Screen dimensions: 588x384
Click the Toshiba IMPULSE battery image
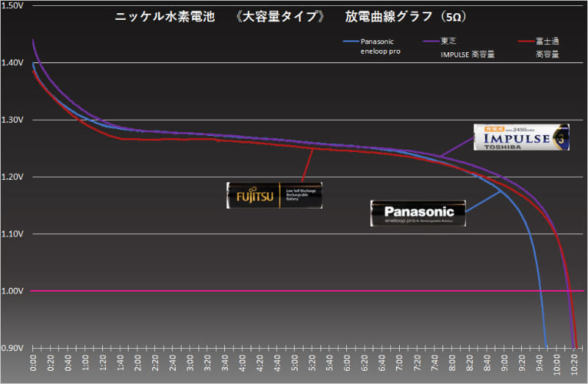(522, 137)
